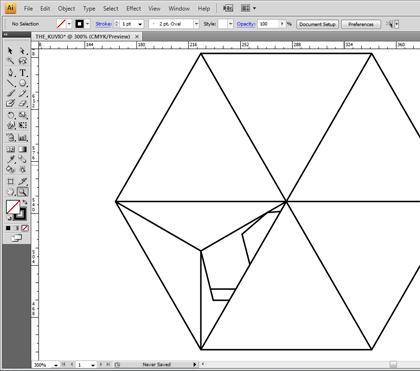Screen dimensions: 420x371
Task: Select the Hand tool
Action: 10,192
